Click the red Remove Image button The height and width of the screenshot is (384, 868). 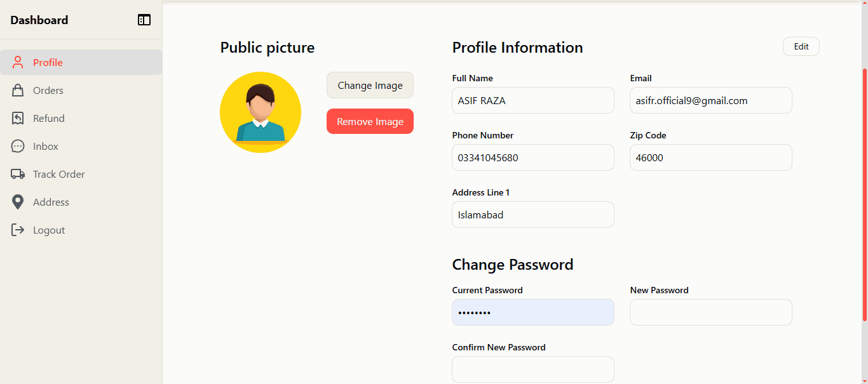(370, 121)
